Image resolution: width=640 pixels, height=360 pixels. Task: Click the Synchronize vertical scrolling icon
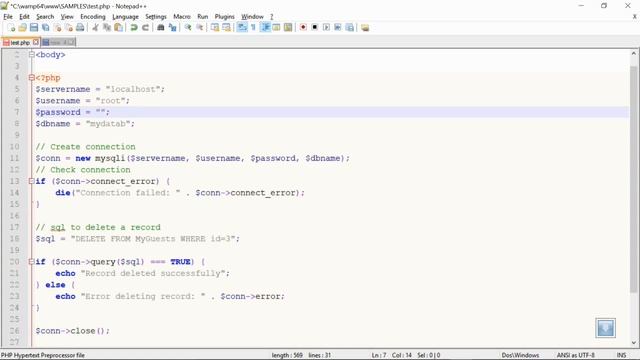(x=215, y=27)
